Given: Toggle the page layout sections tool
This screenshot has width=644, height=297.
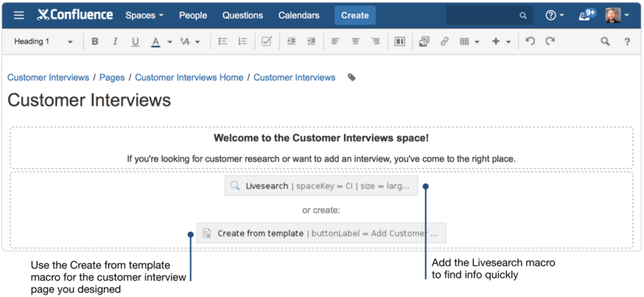Looking at the screenshot, I should click(x=400, y=42).
